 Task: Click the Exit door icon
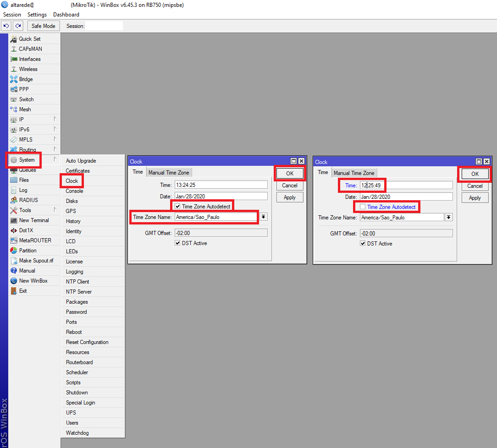coord(14,291)
